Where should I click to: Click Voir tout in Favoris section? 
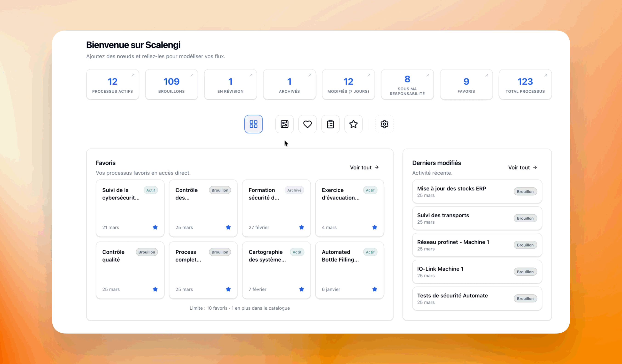(x=364, y=168)
